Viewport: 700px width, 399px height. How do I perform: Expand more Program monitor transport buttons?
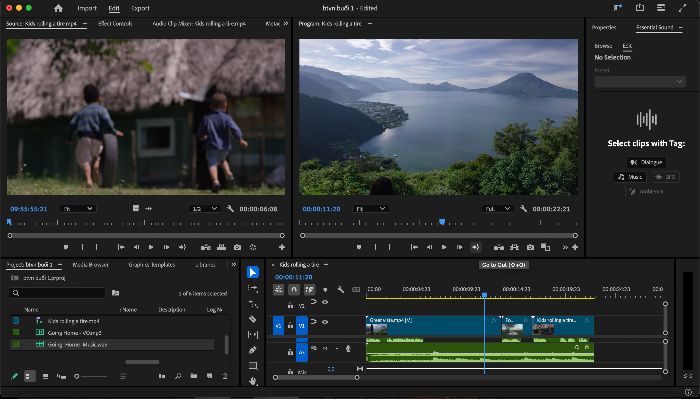[x=565, y=247]
